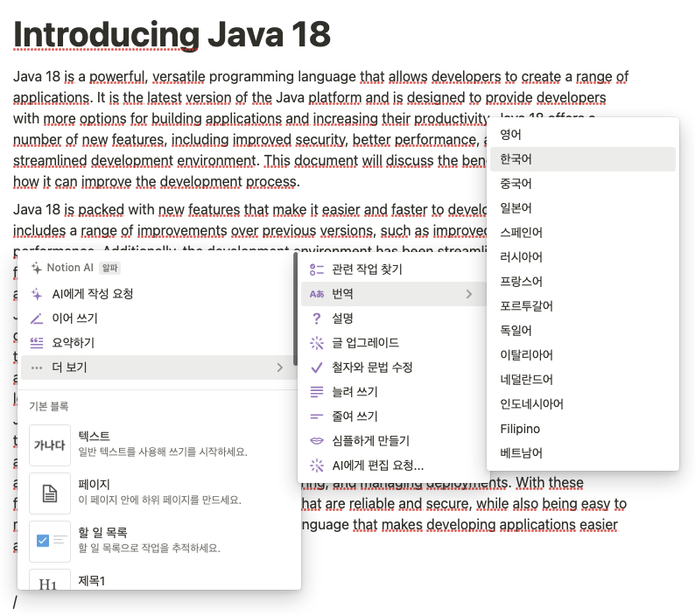695x616 pixels.
Task: Click the slash command line in the page
Action: pyautogui.click(x=15, y=602)
